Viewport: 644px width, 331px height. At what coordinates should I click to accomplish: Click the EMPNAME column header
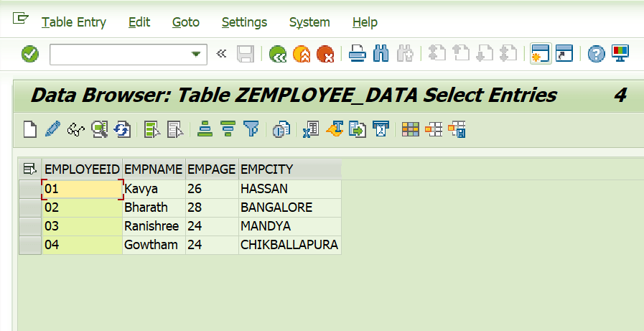click(x=154, y=169)
